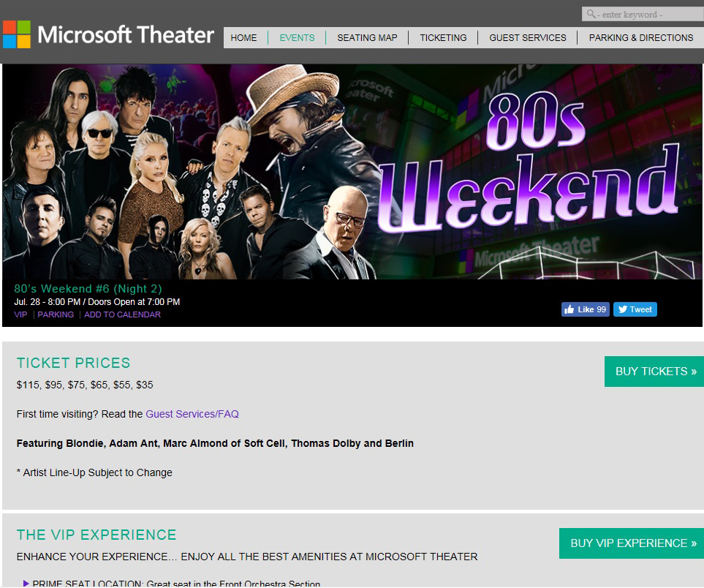Select Guest Services in navigation bar
The image size is (704, 588).
tap(528, 38)
